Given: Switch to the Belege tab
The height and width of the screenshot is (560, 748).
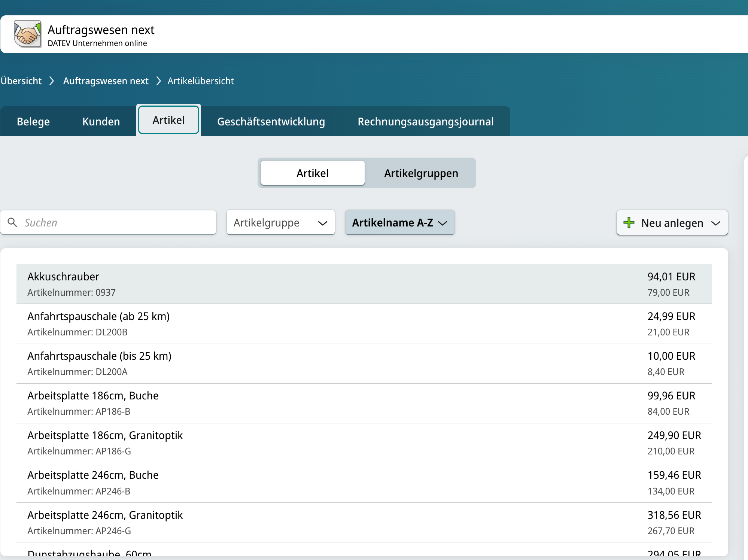Looking at the screenshot, I should 33,122.
